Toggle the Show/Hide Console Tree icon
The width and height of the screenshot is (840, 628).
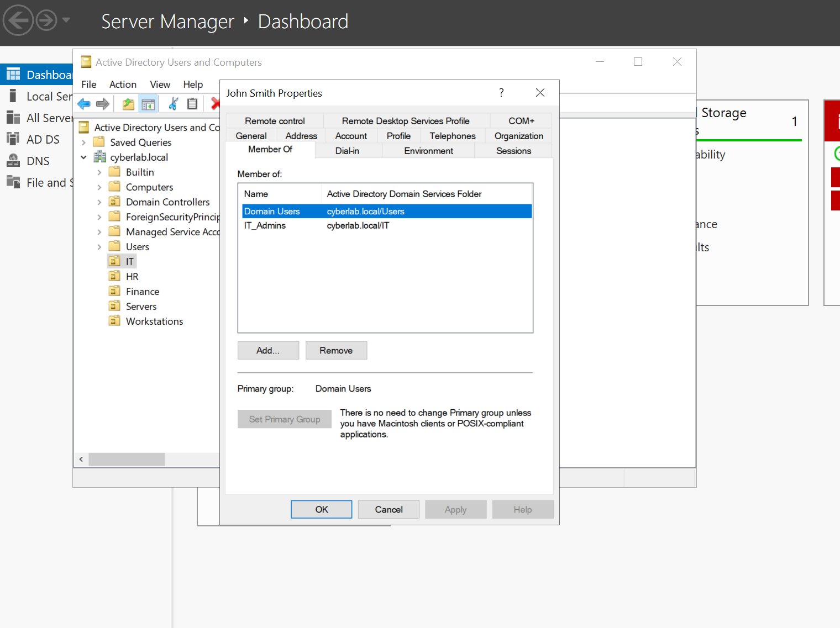(x=148, y=104)
